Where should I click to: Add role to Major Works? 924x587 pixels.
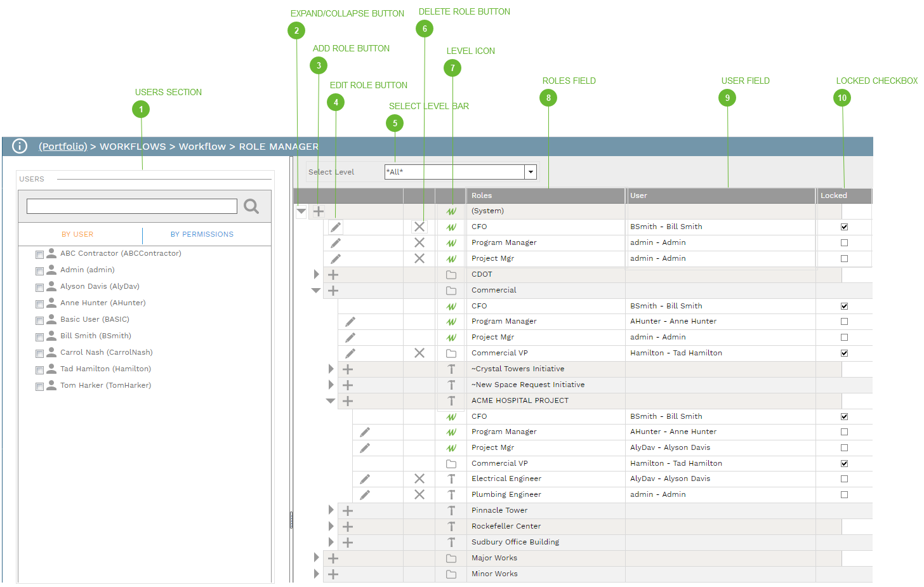[333, 558]
